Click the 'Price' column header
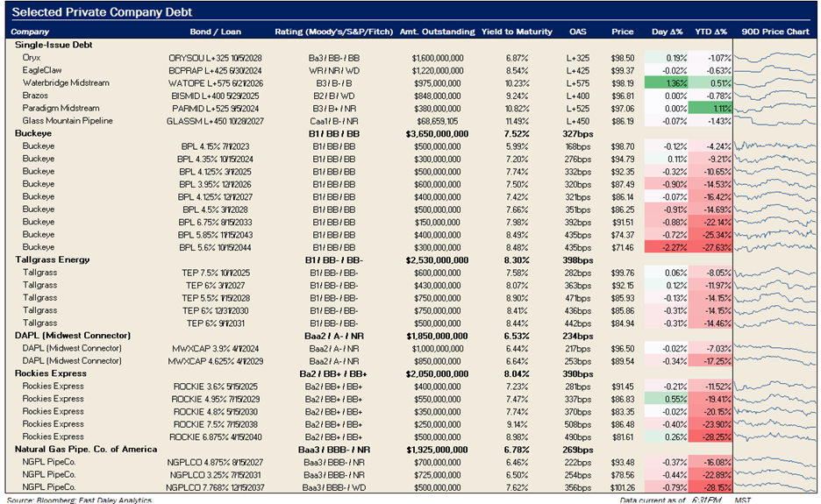821x504 pixels. click(622, 32)
